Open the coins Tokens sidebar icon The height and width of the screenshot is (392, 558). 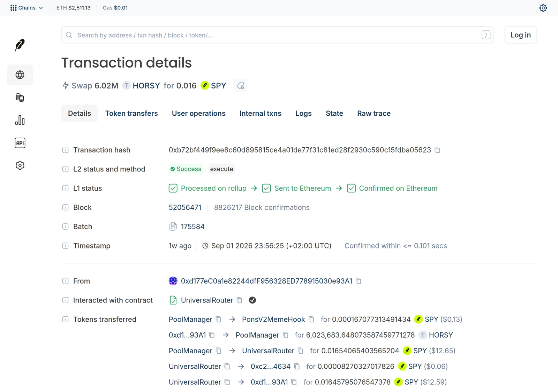20,98
